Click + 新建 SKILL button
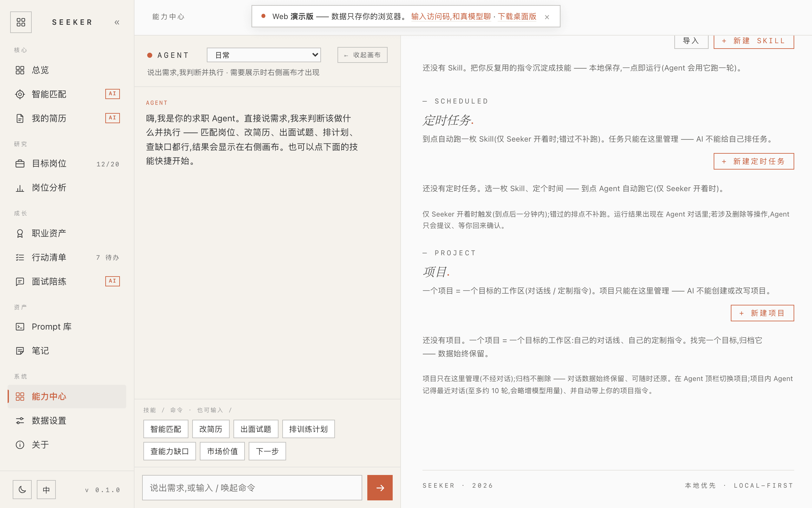The image size is (812, 508). click(x=754, y=41)
